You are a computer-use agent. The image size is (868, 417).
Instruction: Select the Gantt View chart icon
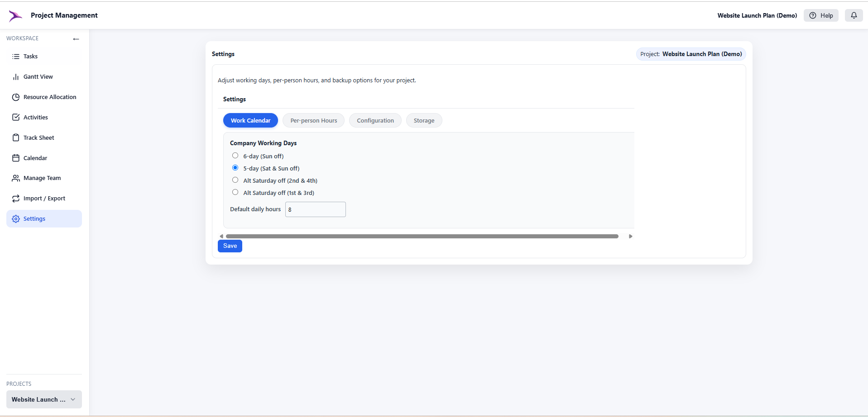pyautogui.click(x=15, y=76)
